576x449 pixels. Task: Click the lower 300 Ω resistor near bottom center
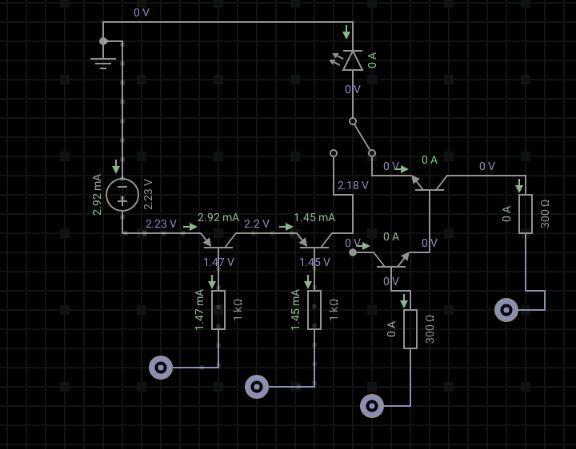pyautogui.click(x=410, y=329)
